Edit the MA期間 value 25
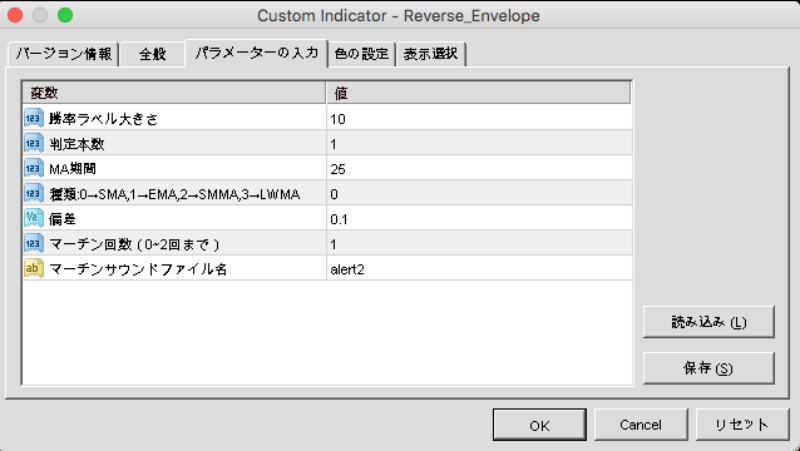 pyautogui.click(x=478, y=168)
